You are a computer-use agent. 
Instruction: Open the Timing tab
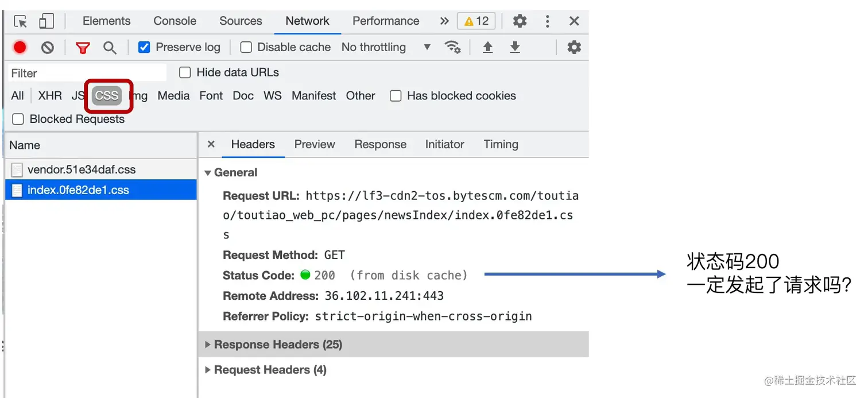point(501,145)
